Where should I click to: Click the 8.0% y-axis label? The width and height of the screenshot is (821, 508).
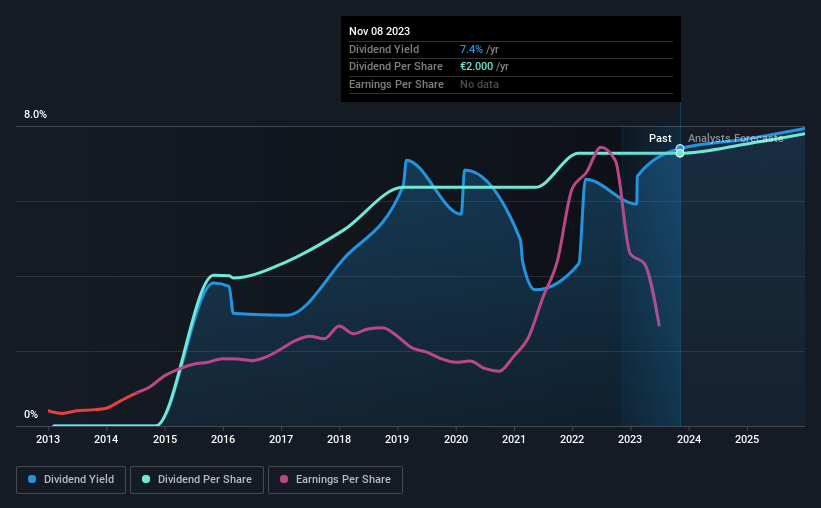(35, 115)
